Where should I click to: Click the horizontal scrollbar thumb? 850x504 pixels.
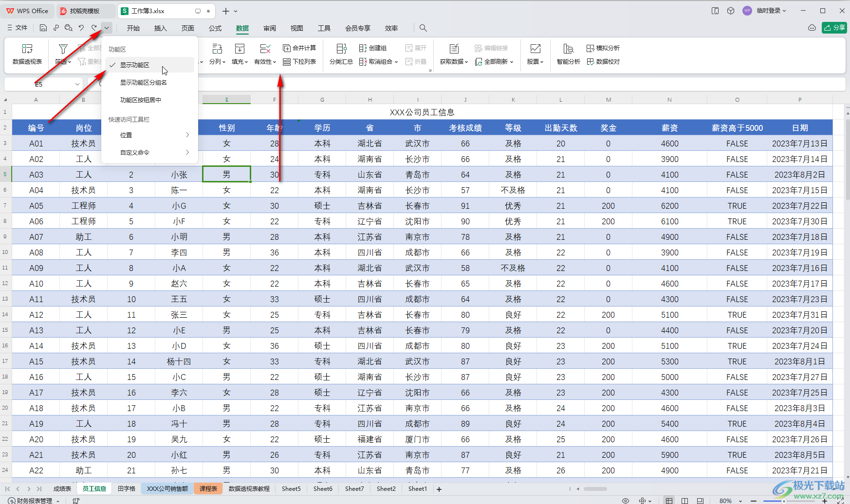595,489
